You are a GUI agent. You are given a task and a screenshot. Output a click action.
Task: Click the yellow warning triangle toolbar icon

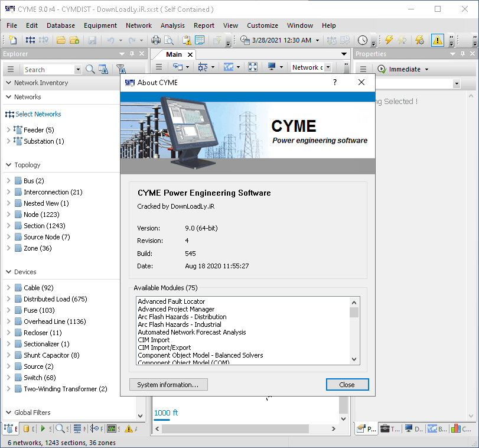(438, 40)
